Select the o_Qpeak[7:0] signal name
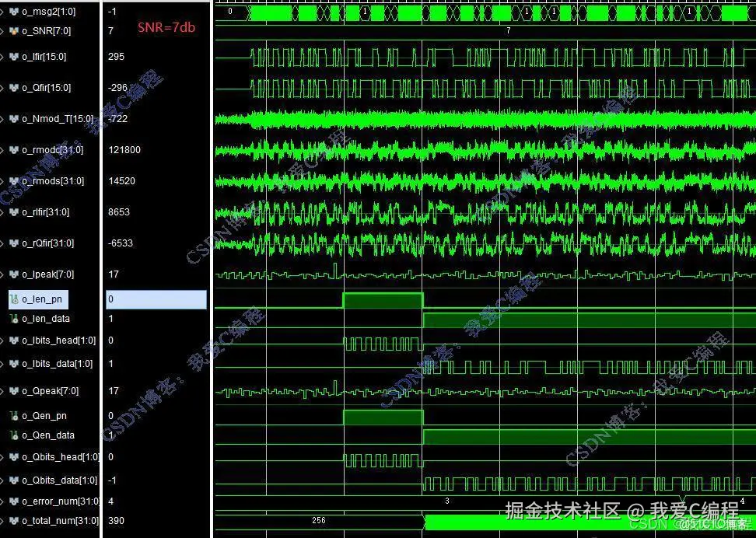The image size is (756, 538). [50, 391]
